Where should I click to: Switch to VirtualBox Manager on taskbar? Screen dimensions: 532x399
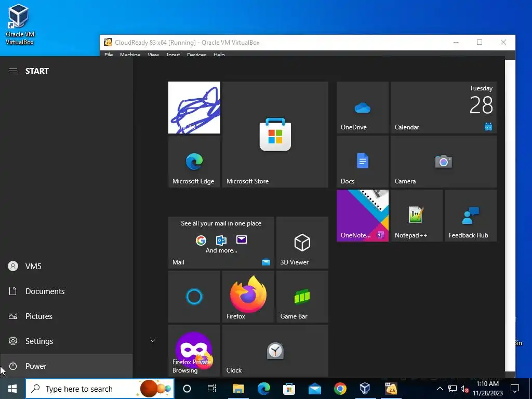click(365, 389)
